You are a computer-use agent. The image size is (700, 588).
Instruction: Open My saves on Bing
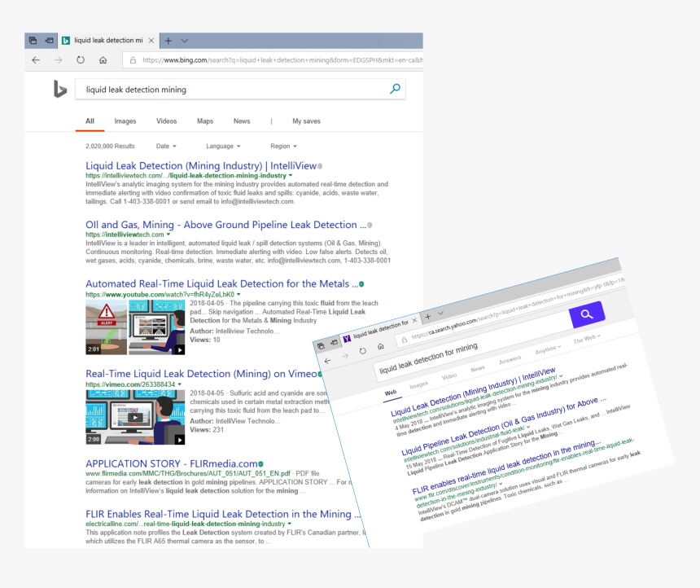(306, 121)
